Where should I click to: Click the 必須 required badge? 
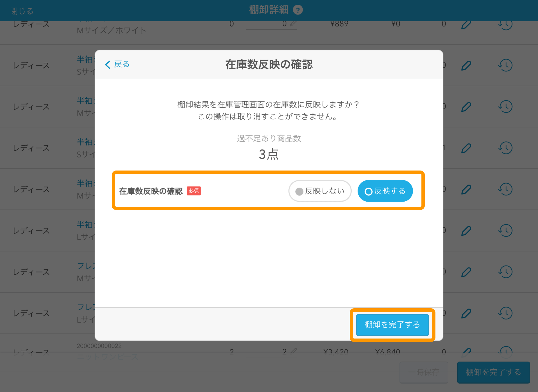pyautogui.click(x=194, y=191)
